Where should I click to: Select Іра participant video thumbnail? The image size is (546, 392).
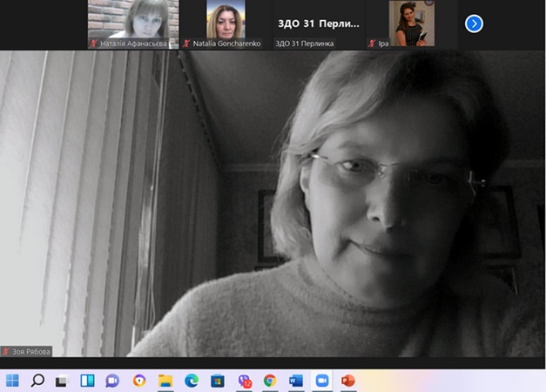click(x=409, y=19)
